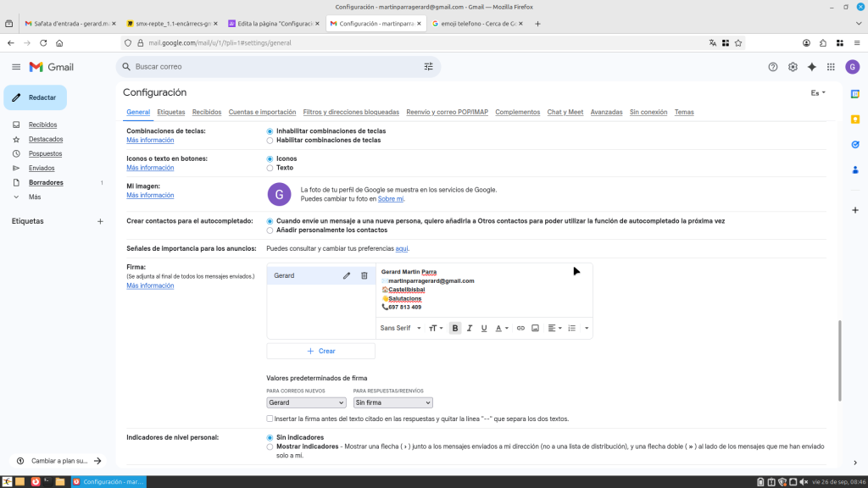Apply italic formatting in signature editor
This screenshot has width=868, height=488.
click(x=470, y=328)
